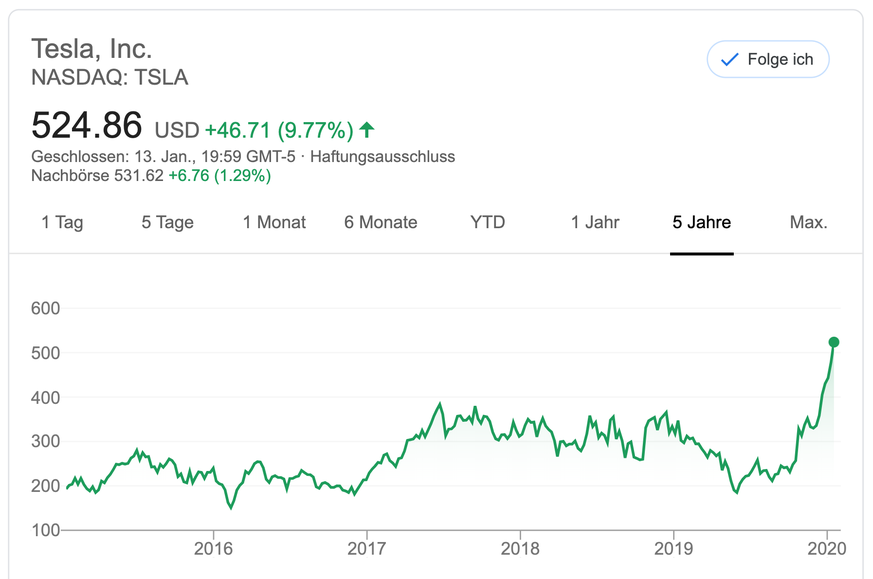Select the '1 Tag' time range tab
Screen dimensions: 873x579
62,223
